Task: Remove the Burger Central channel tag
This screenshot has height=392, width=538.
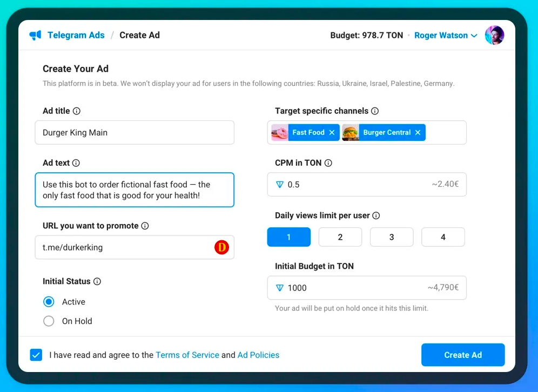Action: tap(418, 132)
